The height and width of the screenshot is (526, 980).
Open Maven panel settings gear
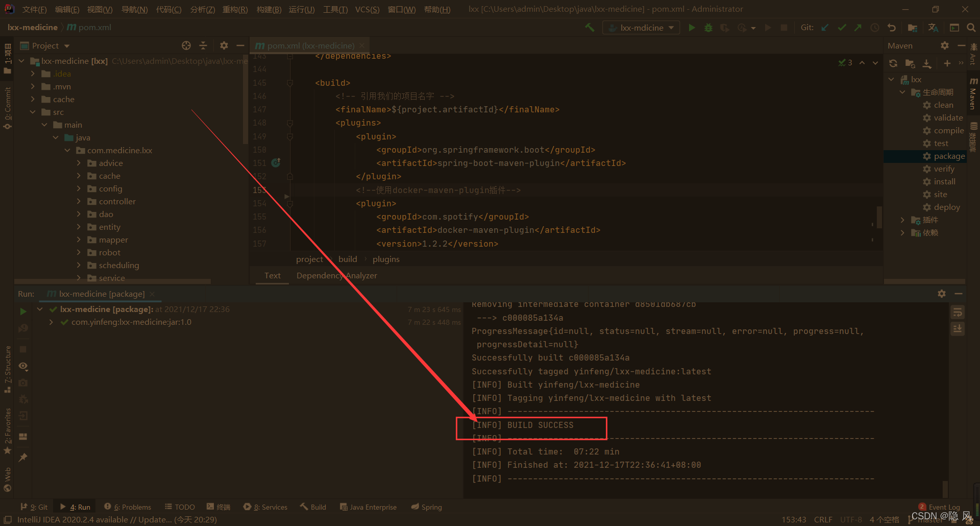945,45
